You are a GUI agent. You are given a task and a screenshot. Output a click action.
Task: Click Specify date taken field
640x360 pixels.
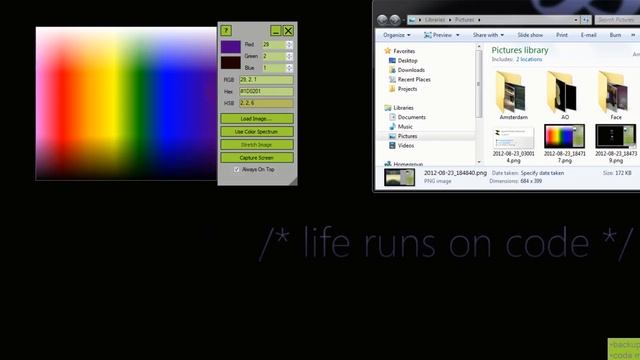pyautogui.click(x=542, y=173)
